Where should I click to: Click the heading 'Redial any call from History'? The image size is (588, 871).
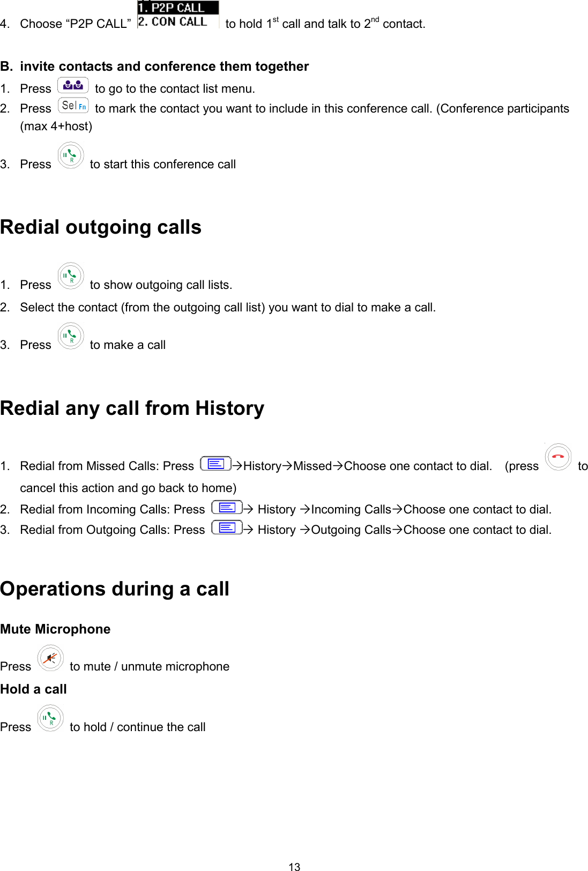pyautogui.click(x=132, y=408)
